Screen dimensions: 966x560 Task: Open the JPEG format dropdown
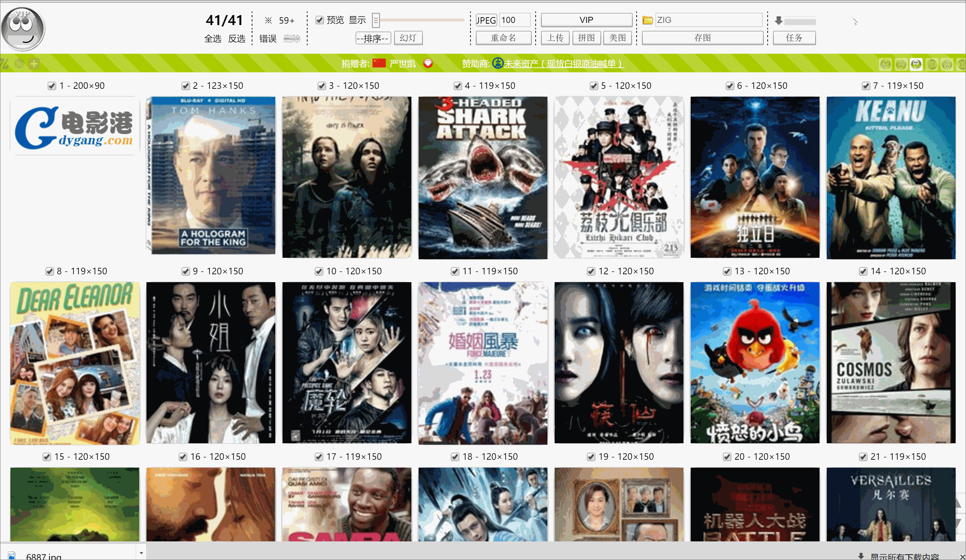coord(486,20)
